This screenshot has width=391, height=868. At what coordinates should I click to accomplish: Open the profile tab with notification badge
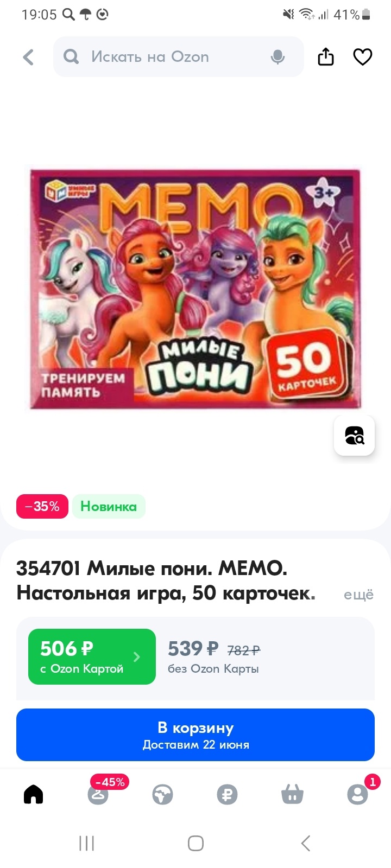point(357,794)
